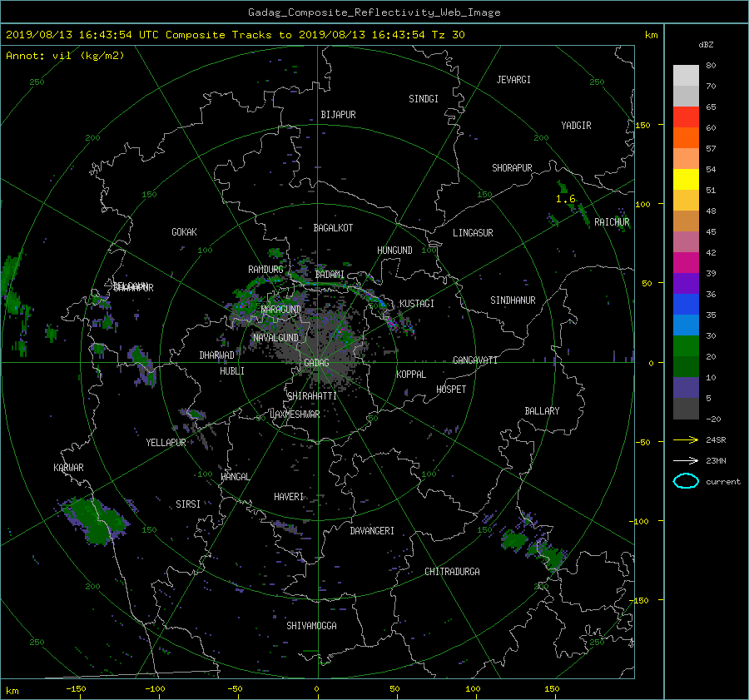This screenshot has height=700, width=749.
Task: Click the JEVARGI city label
Action: coord(513,80)
